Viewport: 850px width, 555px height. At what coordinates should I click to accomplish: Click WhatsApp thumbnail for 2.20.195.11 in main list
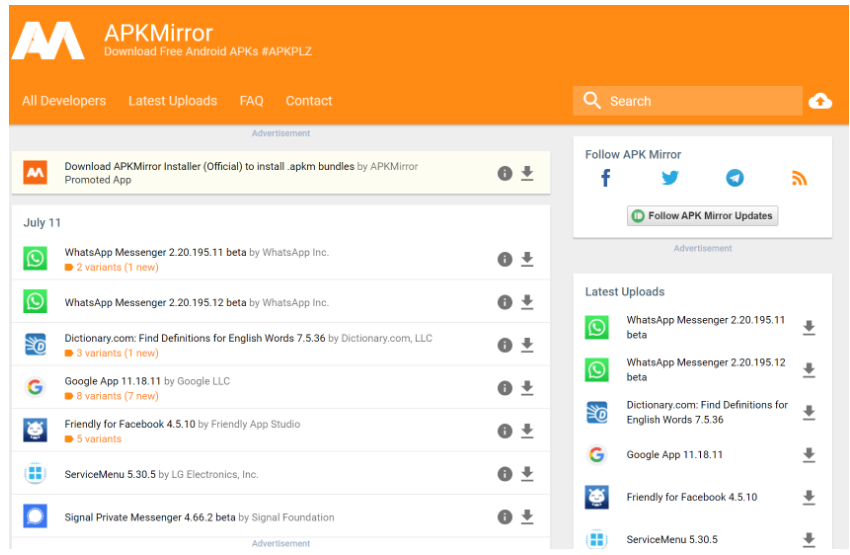point(35,259)
